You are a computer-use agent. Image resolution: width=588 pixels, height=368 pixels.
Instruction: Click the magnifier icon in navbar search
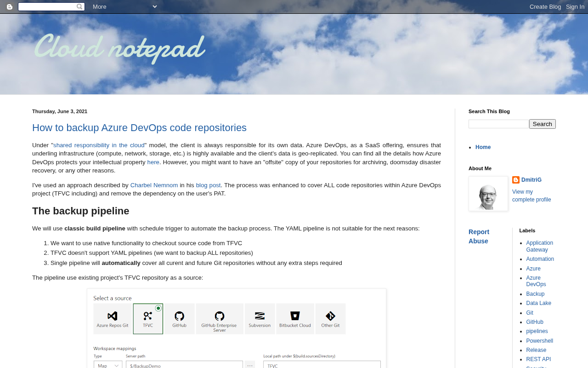coord(79,7)
